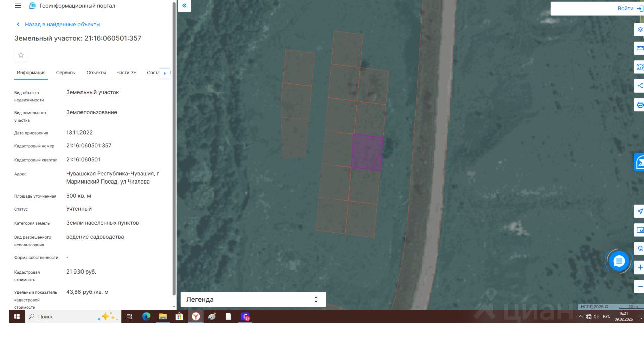
Task: Open the hamburger main menu
Action: pos(18,6)
